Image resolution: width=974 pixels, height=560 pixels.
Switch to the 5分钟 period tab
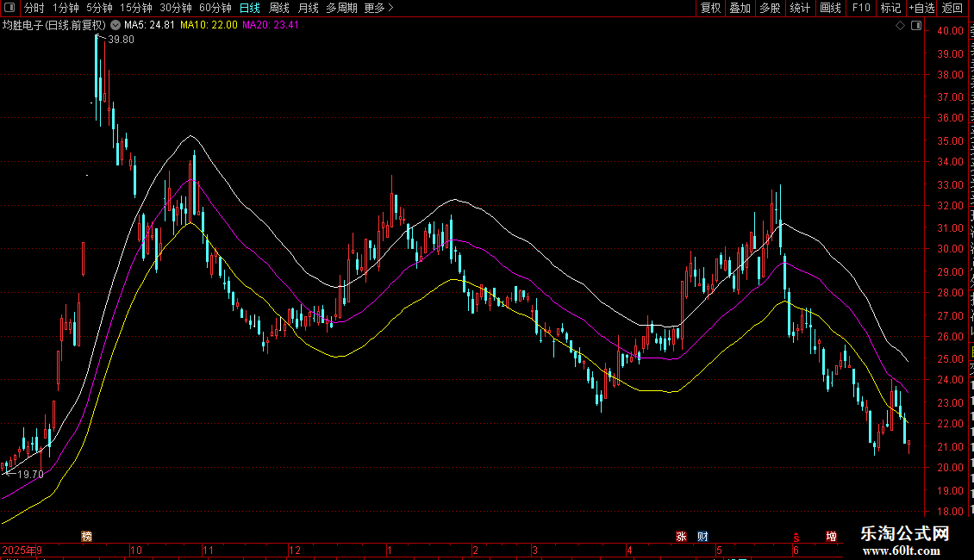point(99,8)
